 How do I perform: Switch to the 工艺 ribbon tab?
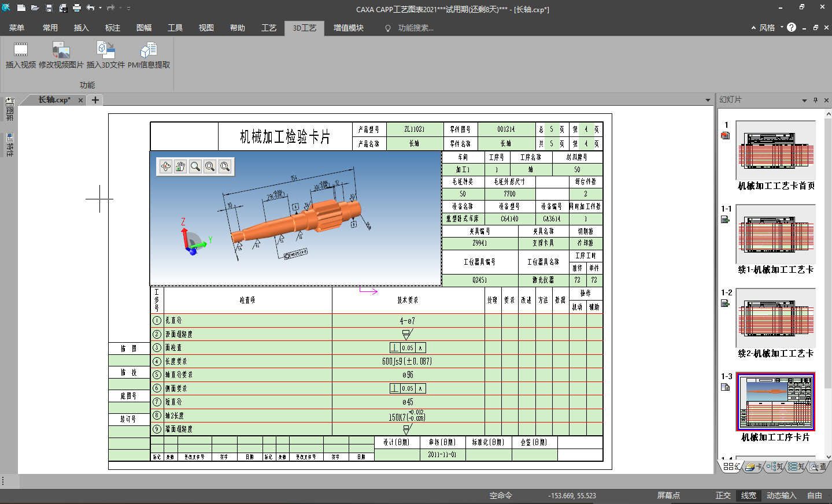(x=269, y=28)
